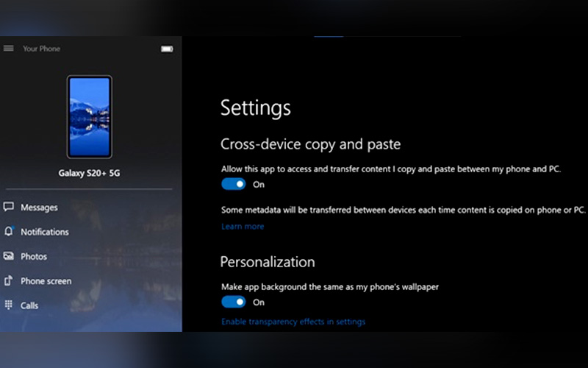Click the Your Phone app title

click(41, 49)
